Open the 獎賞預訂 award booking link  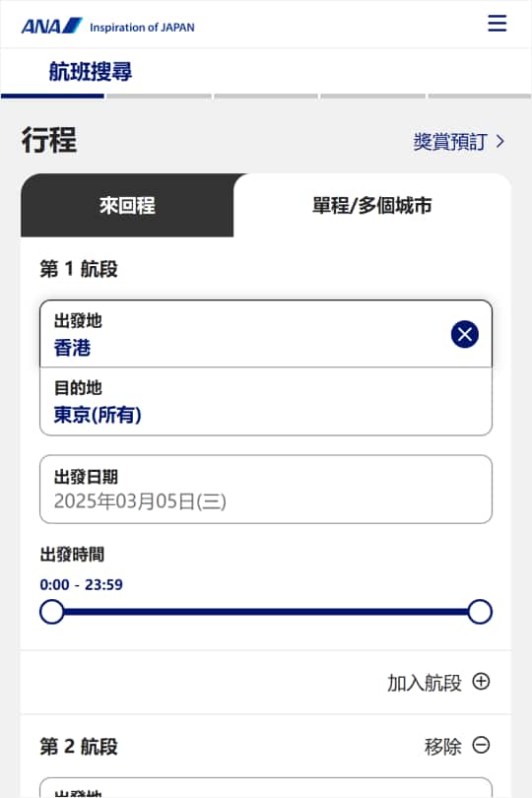450,142
